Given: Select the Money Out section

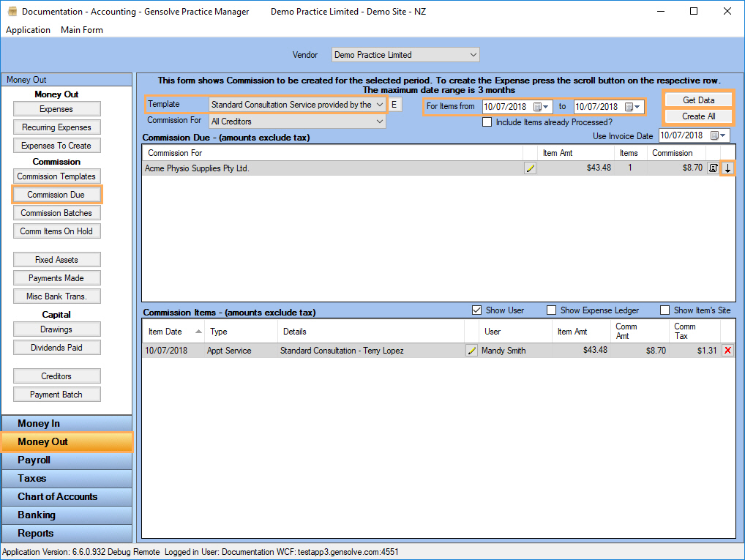Looking at the screenshot, I should coord(67,442).
